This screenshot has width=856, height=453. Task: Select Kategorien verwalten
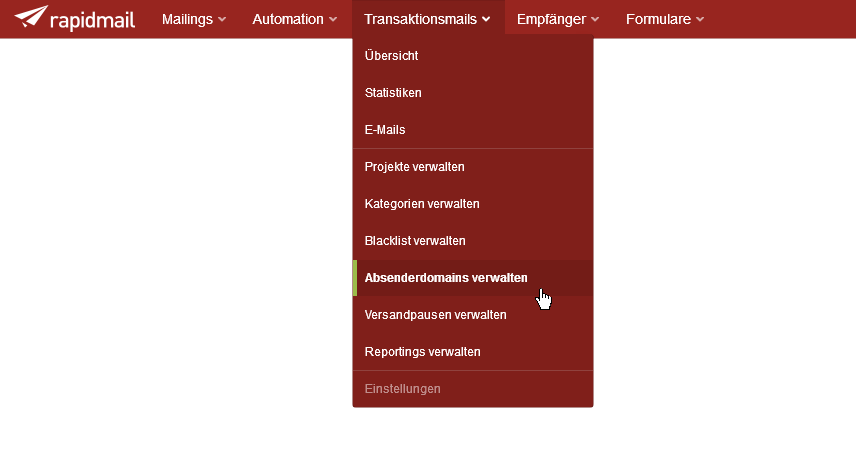(x=473, y=204)
